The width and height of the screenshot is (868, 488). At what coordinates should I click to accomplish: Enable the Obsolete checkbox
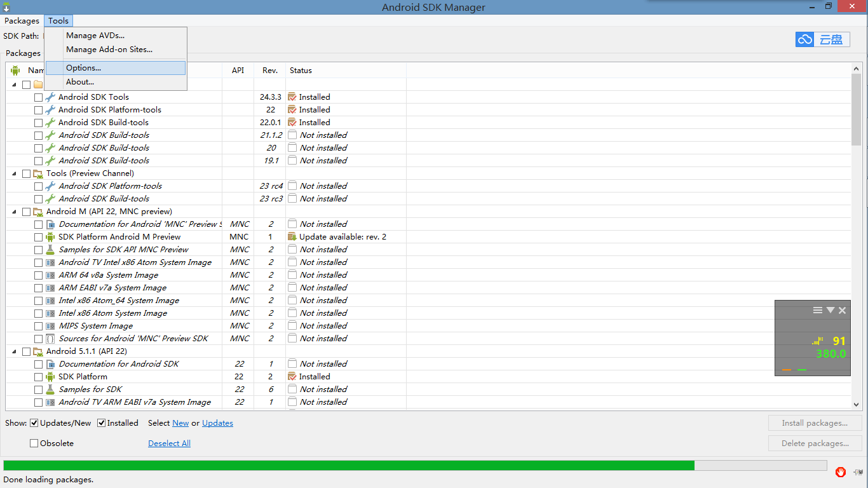(x=34, y=444)
